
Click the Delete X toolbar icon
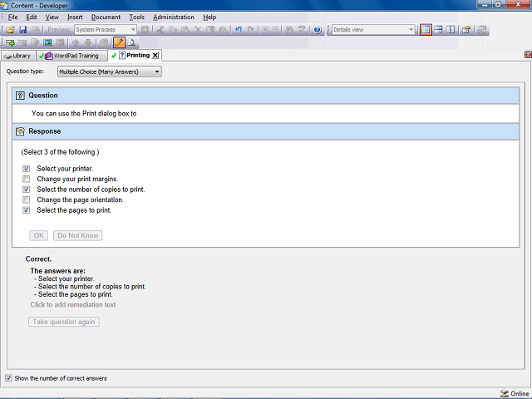tap(198, 30)
